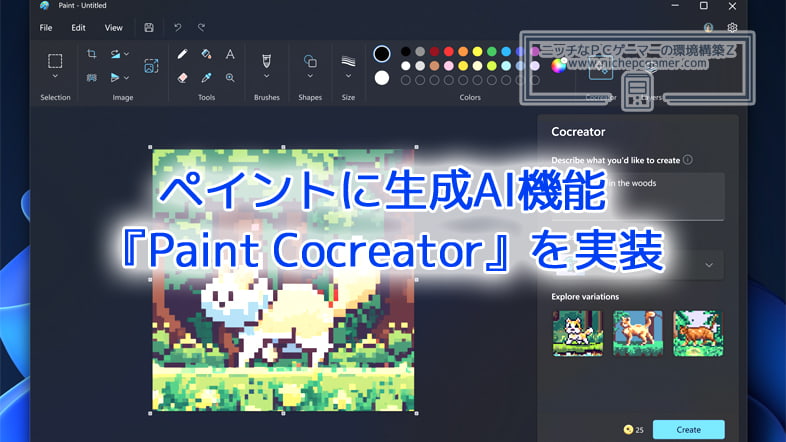Image resolution: width=786 pixels, height=442 pixels.
Task: Open the Edit menu
Action: [78, 28]
